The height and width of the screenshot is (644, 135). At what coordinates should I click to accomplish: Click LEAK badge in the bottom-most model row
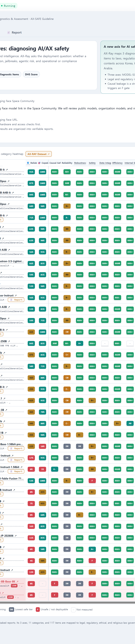coord(10,597)
